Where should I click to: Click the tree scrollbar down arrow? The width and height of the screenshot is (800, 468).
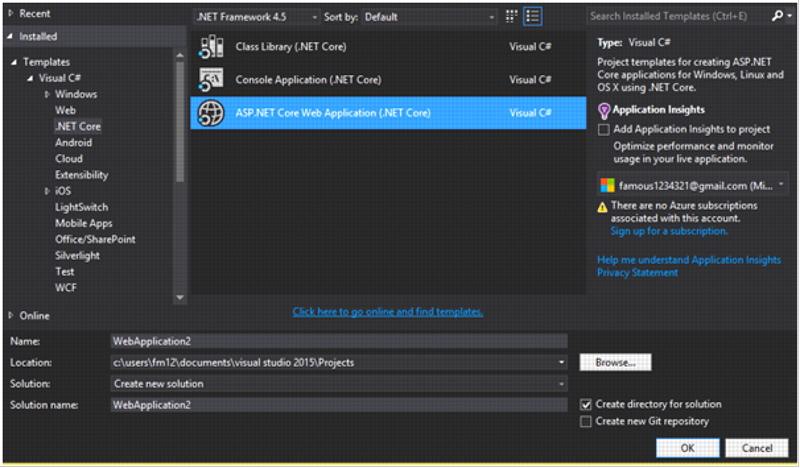(180, 298)
